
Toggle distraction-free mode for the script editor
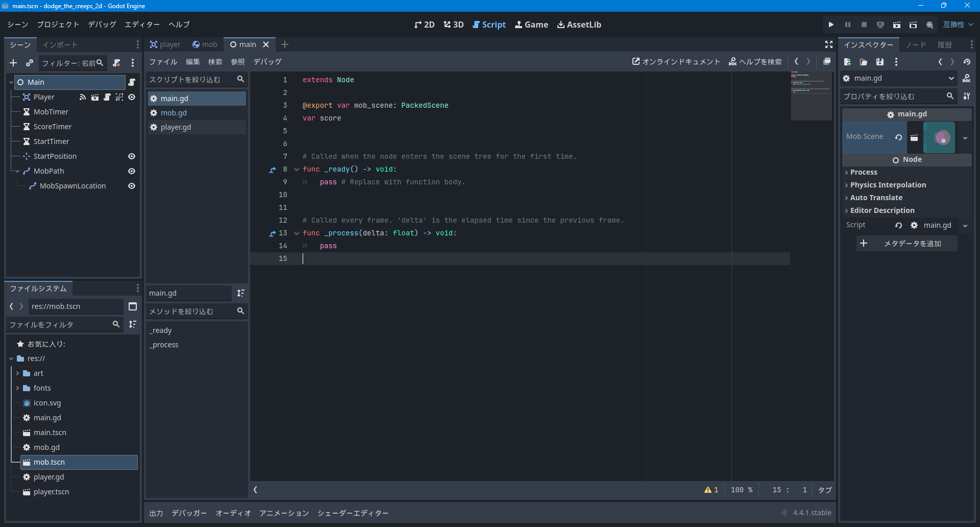(x=828, y=44)
